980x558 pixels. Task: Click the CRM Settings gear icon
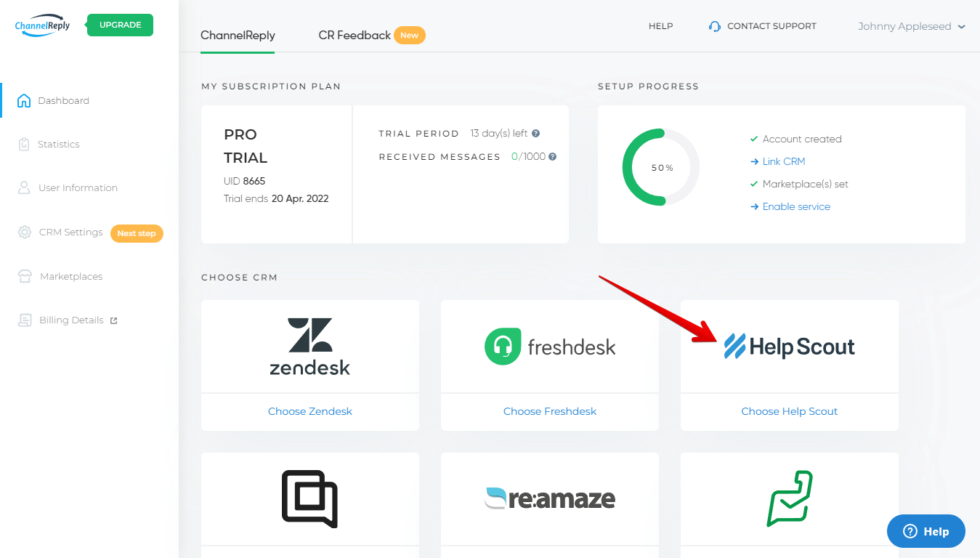point(25,232)
